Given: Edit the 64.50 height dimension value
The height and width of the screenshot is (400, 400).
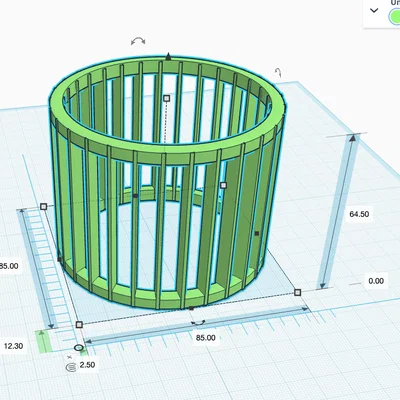Looking at the screenshot, I should pos(359,214).
